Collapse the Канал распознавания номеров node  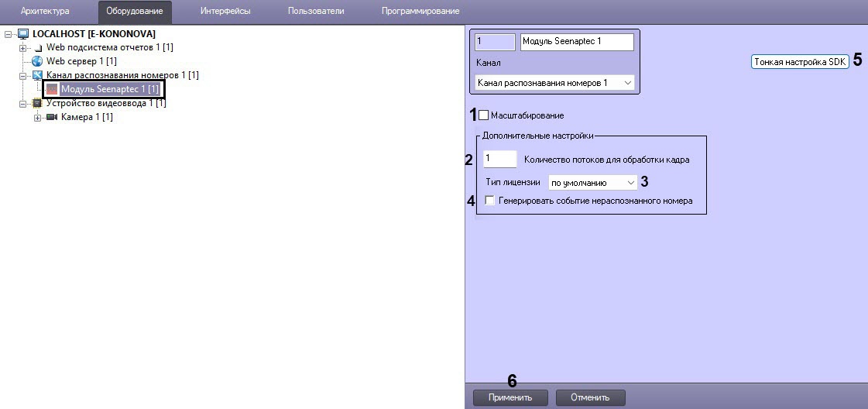pyautogui.click(x=22, y=75)
